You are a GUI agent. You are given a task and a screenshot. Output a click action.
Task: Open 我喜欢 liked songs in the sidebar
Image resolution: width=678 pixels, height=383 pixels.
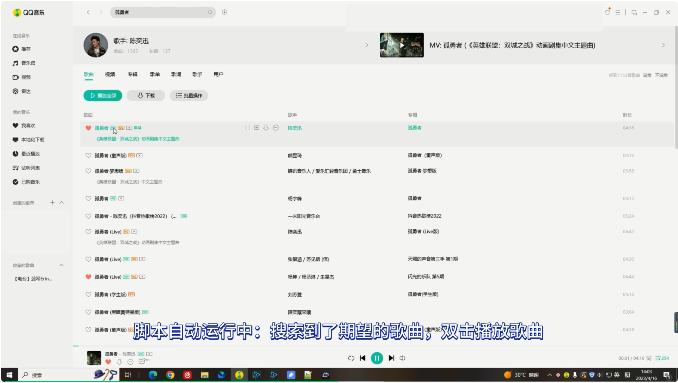pyautogui.click(x=24, y=125)
